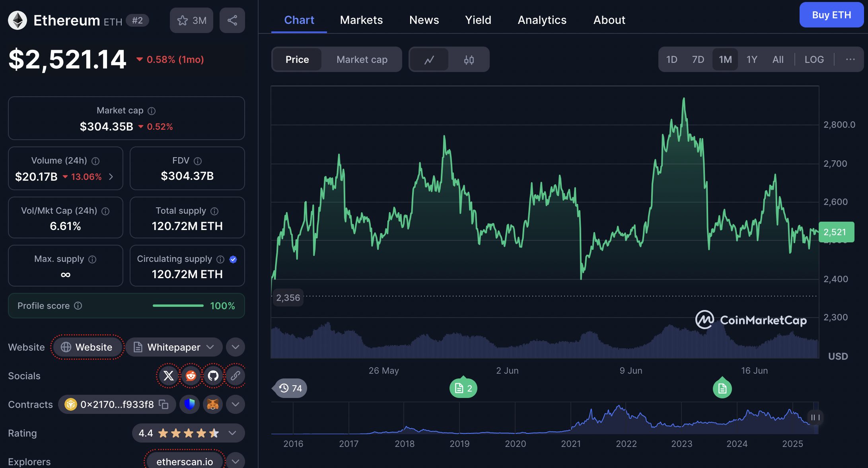Expand more explorers chevron

235,462
